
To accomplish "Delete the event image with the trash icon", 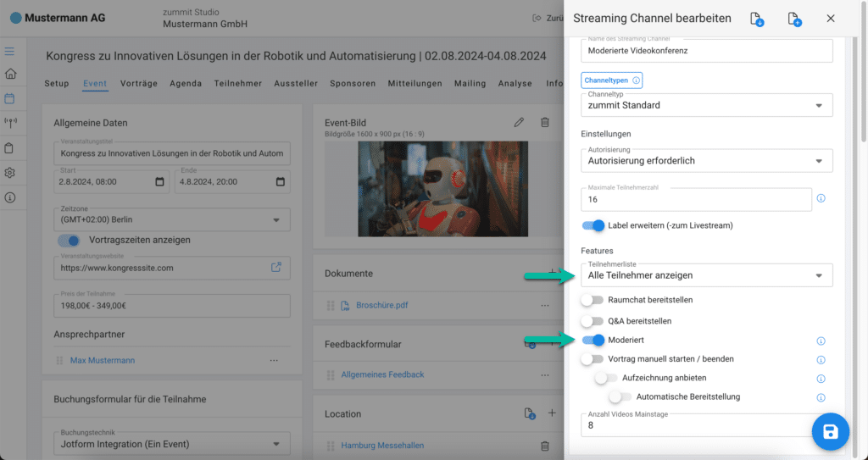I will 545,123.
